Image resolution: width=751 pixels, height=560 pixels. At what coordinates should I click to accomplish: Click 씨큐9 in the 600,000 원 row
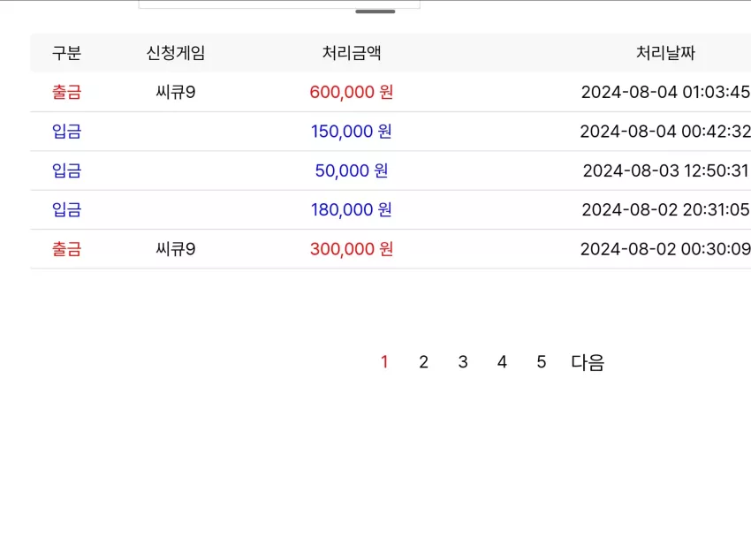[176, 92]
